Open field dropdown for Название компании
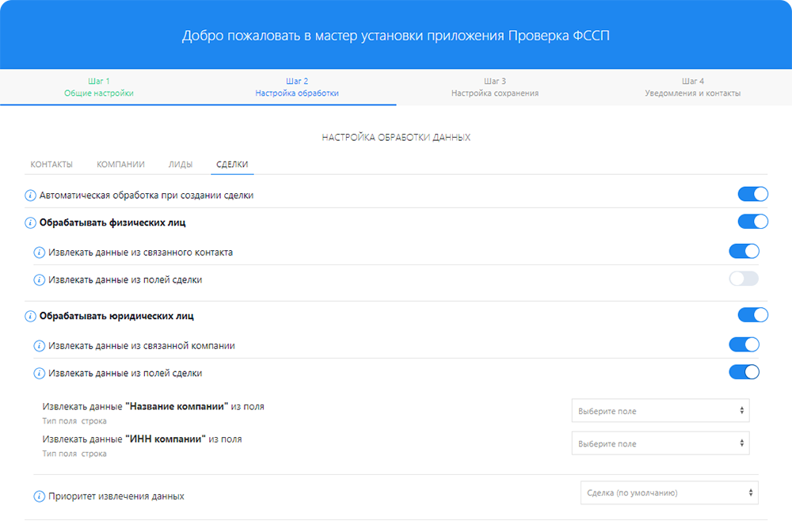Image resolution: width=792 pixels, height=532 pixels. (x=660, y=411)
